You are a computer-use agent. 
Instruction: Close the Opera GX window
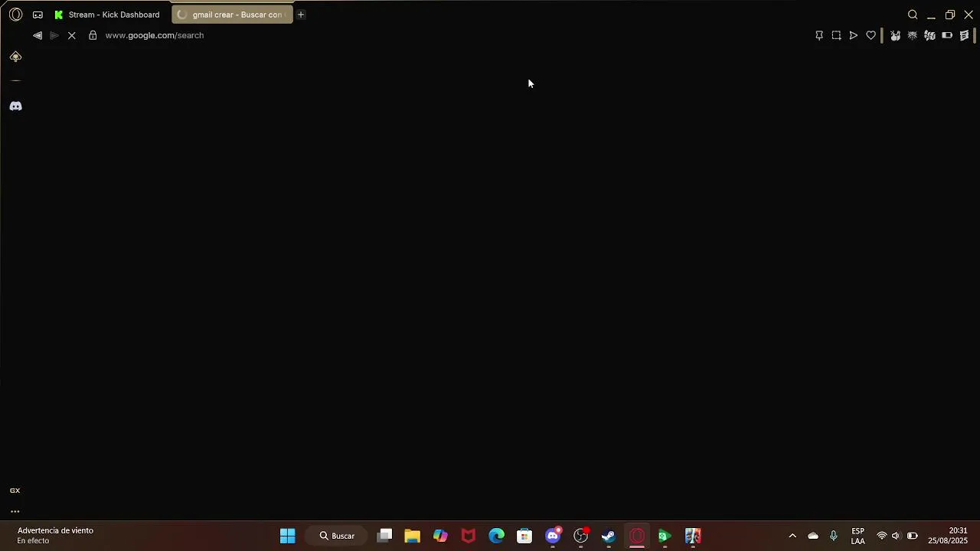click(969, 15)
